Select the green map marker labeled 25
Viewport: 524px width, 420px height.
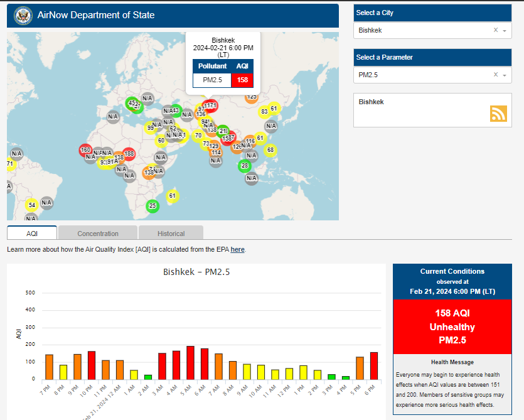click(152, 206)
